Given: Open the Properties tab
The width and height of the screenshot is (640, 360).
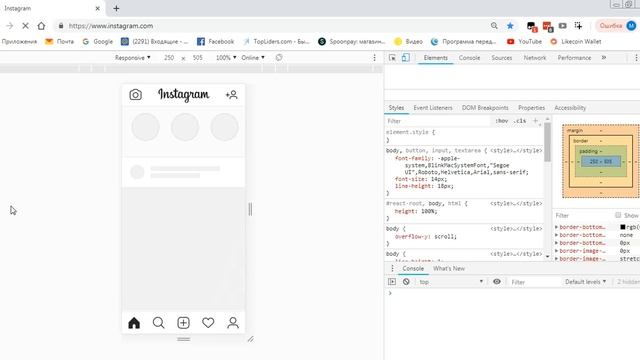Looking at the screenshot, I should (531, 108).
